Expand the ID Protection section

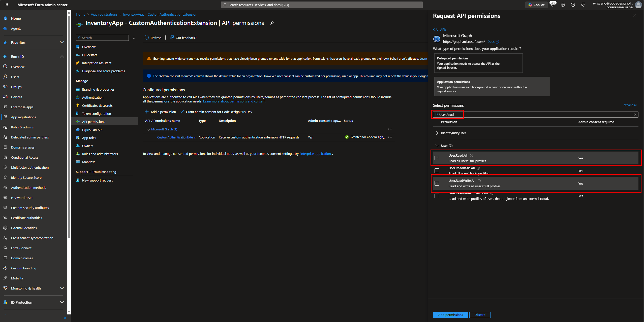(62, 302)
